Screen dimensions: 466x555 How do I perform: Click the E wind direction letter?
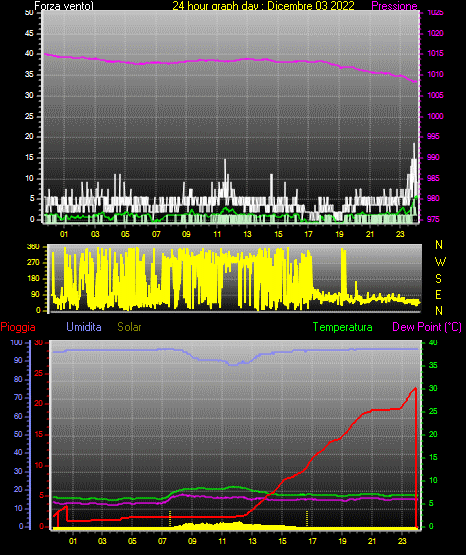click(438, 294)
